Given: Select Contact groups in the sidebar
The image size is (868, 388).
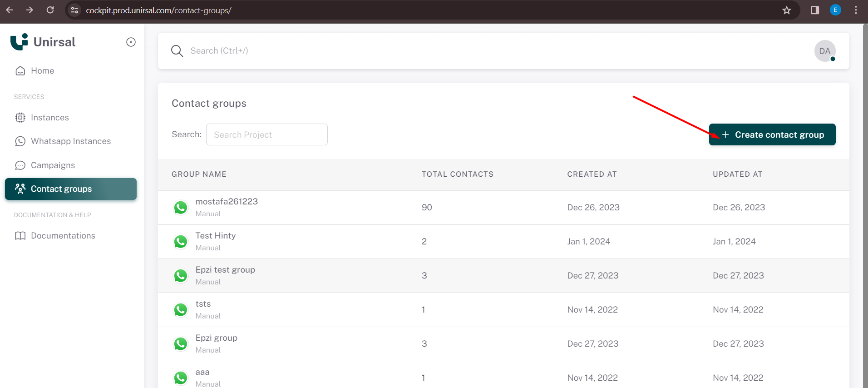Looking at the screenshot, I should point(71,189).
